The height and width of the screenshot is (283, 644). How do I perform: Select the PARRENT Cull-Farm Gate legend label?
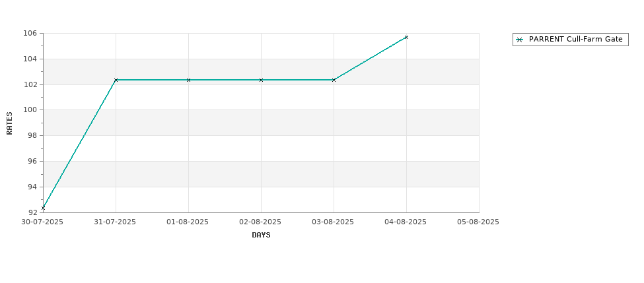[x=575, y=40]
